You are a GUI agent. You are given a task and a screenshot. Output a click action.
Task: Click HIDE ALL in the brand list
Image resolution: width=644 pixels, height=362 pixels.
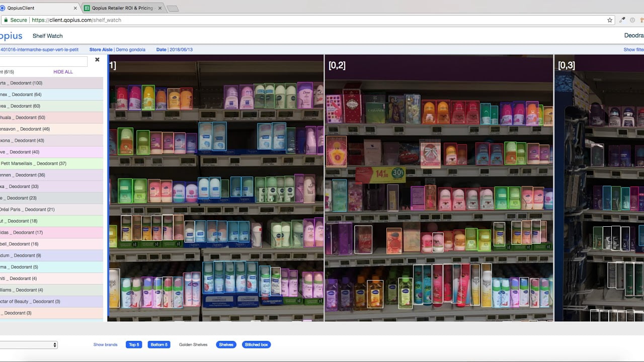[x=63, y=72]
